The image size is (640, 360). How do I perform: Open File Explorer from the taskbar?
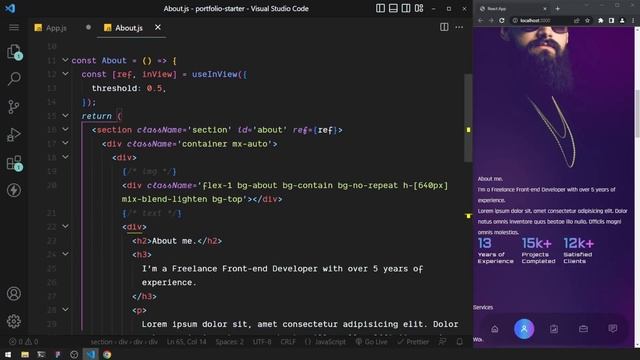25,355
